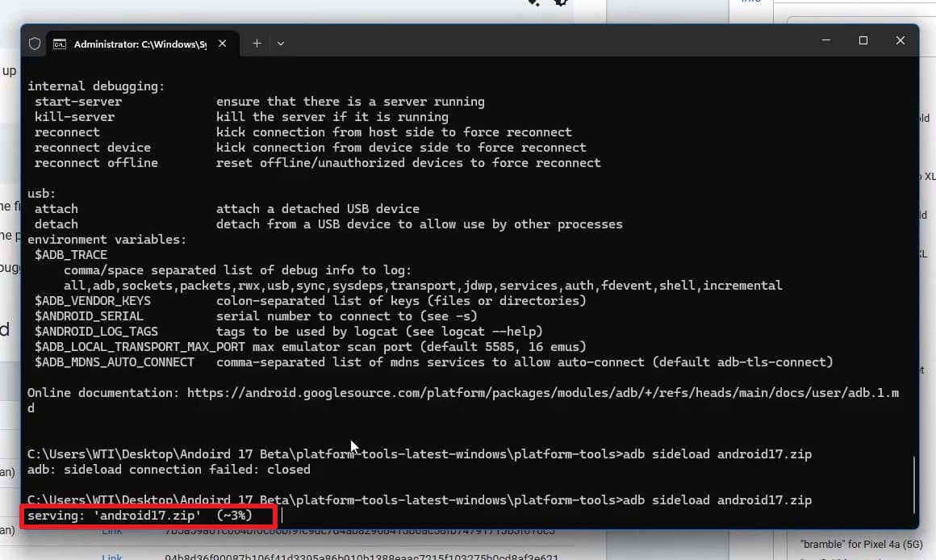Image resolution: width=936 pixels, height=560 pixels.
Task: Close the terminal window
Action: pos(900,40)
